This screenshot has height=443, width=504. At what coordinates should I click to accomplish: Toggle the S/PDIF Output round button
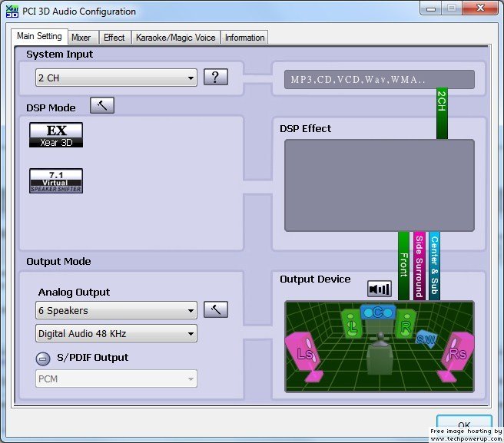click(x=43, y=359)
